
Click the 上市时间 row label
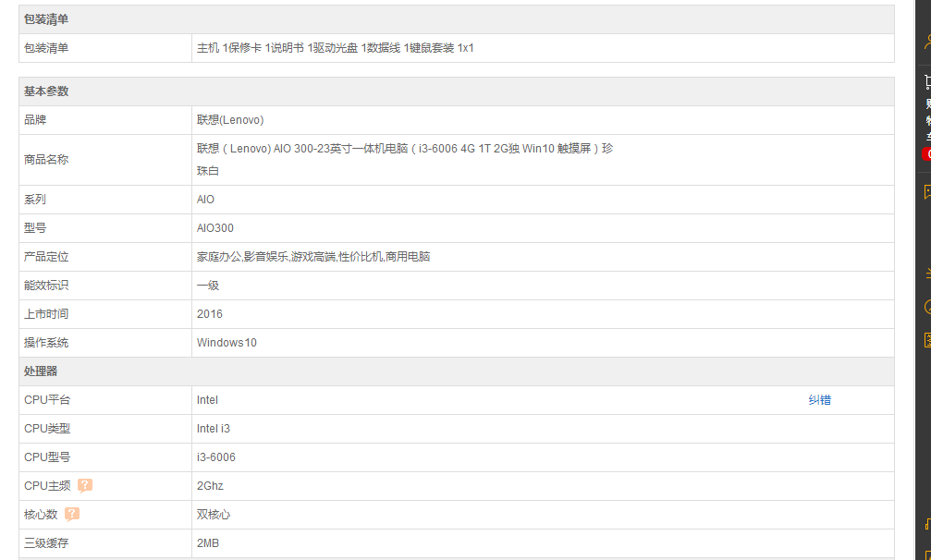pyautogui.click(x=45, y=314)
